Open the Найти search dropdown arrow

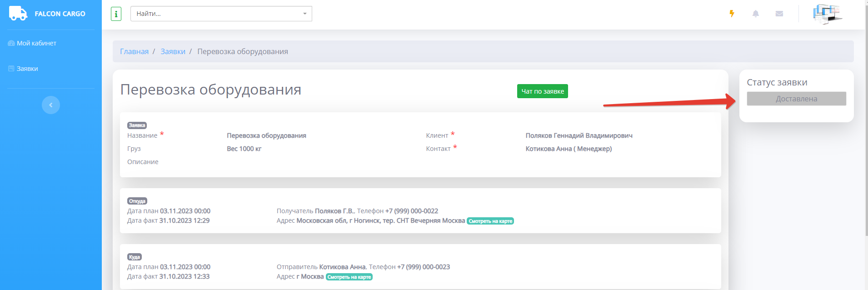304,14
